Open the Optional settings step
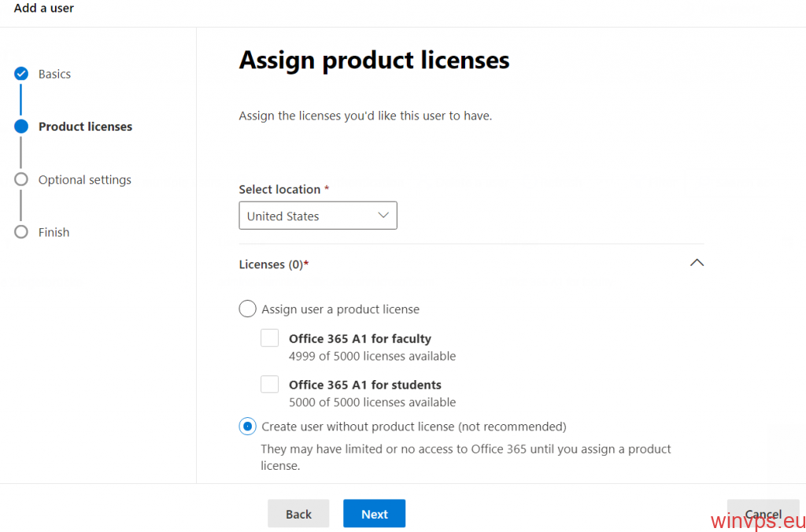 (x=85, y=179)
